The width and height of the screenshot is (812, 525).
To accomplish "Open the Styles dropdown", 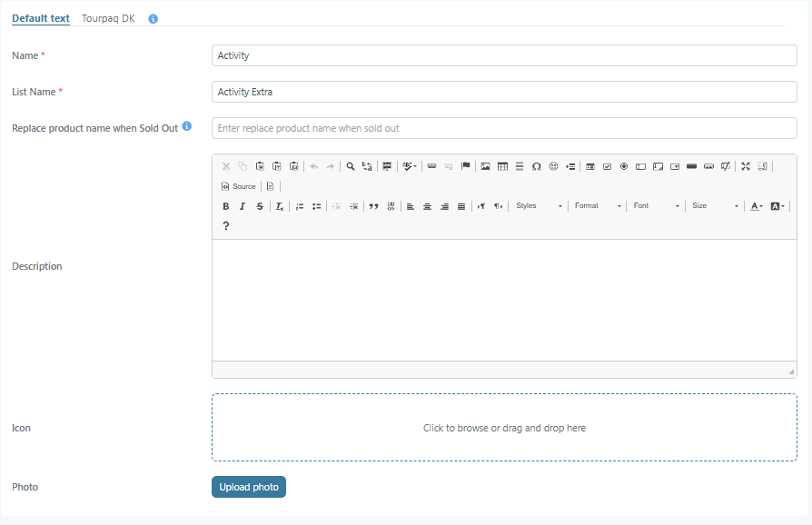I will click(x=540, y=206).
